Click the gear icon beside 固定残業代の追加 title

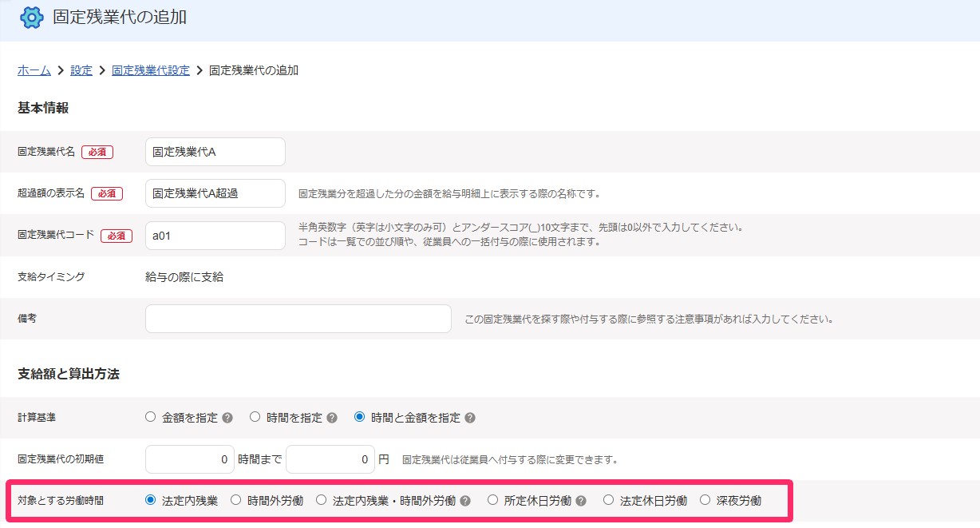pos(32,17)
